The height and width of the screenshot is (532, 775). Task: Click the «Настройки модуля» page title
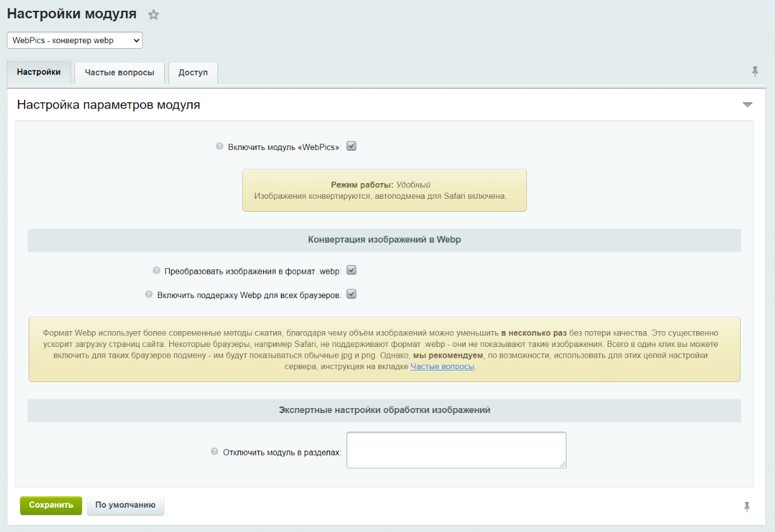[71, 14]
